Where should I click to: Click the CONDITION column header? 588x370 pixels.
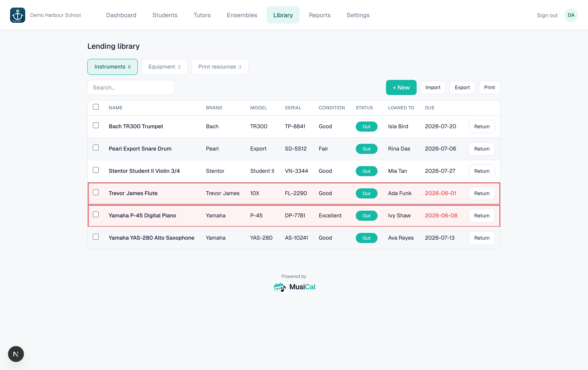332,108
